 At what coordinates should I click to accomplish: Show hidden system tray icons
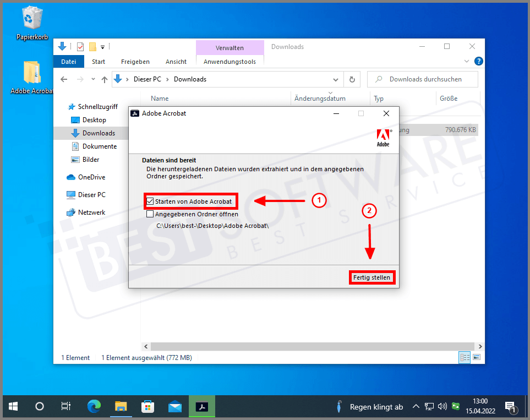point(416,407)
